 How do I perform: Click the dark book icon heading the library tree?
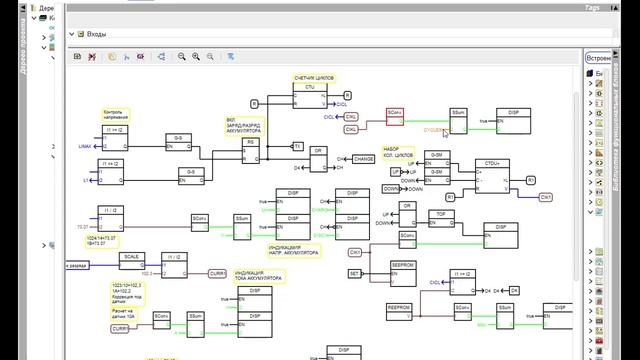(590, 73)
